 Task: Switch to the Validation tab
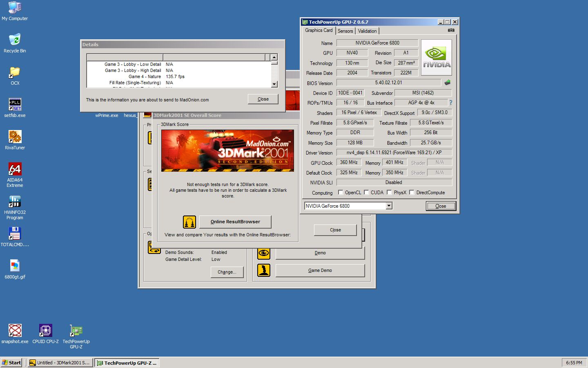click(367, 31)
